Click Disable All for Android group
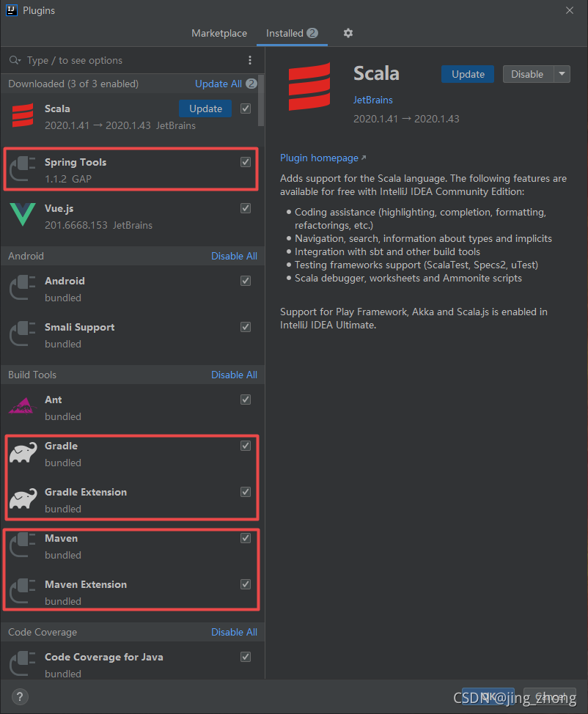Image resolution: width=588 pixels, height=714 pixels. pos(234,256)
